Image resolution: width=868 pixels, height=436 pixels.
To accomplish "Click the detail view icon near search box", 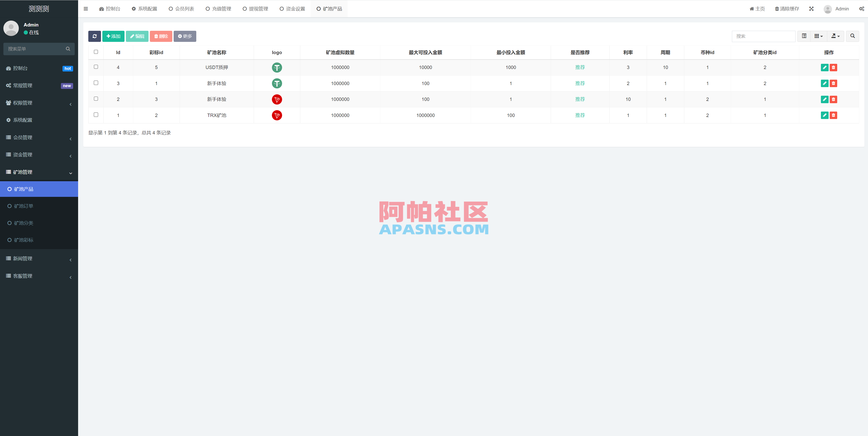I will 804,36.
